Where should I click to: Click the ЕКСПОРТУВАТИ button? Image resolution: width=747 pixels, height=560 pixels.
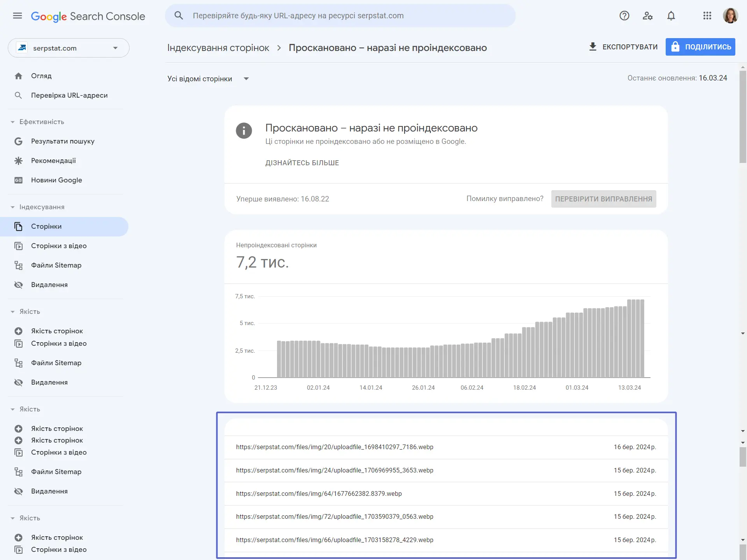(x=623, y=47)
